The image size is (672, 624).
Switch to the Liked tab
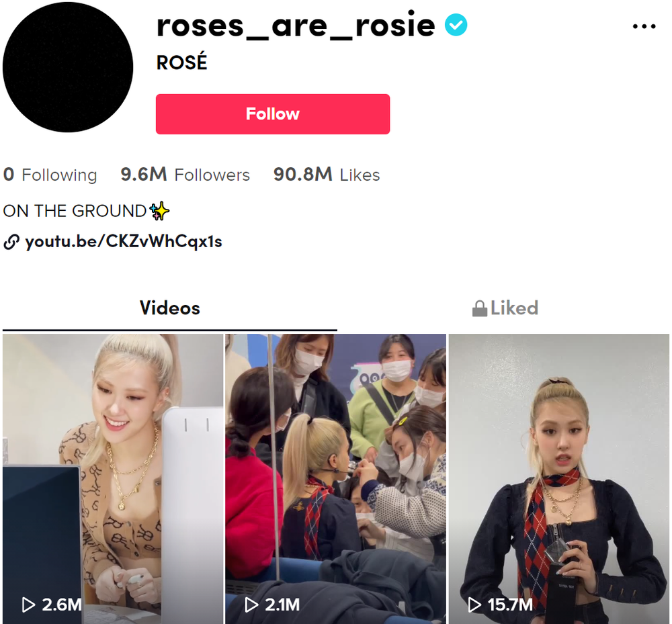[x=505, y=308]
